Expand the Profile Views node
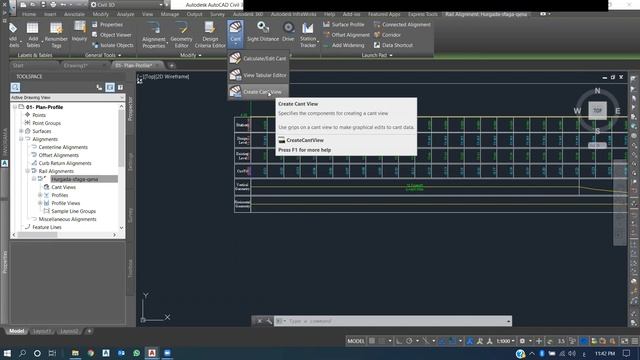The image size is (640, 360). coord(40,203)
